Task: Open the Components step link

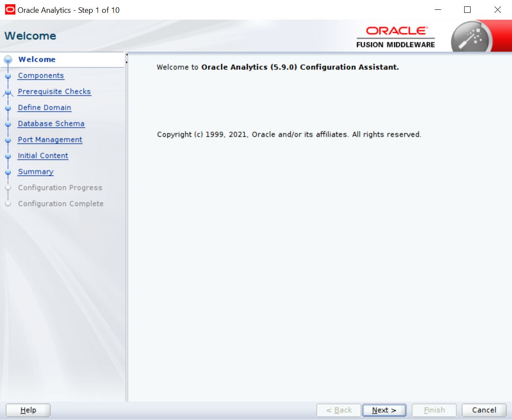Action: tap(41, 76)
